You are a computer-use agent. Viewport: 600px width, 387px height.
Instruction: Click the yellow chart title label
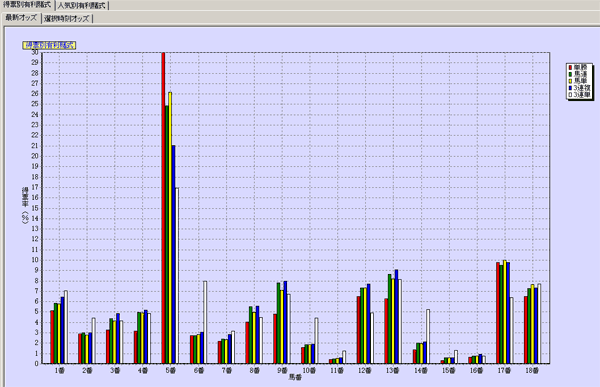click(49, 45)
